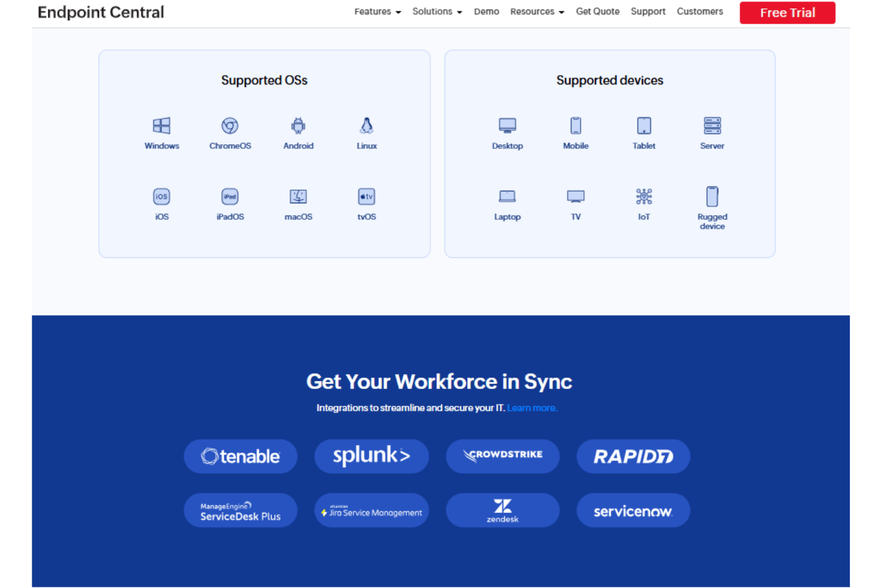Select the ChromeOS icon

(x=230, y=126)
